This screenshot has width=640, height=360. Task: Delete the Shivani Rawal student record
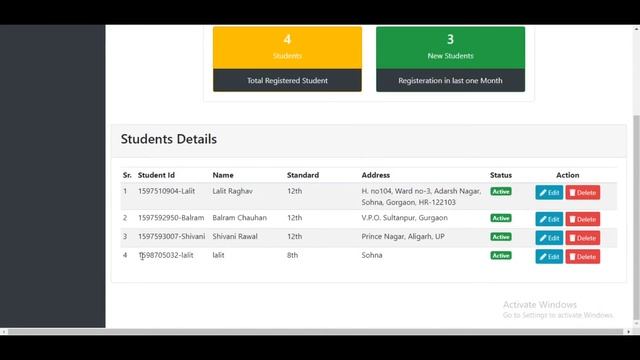pos(582,238)
